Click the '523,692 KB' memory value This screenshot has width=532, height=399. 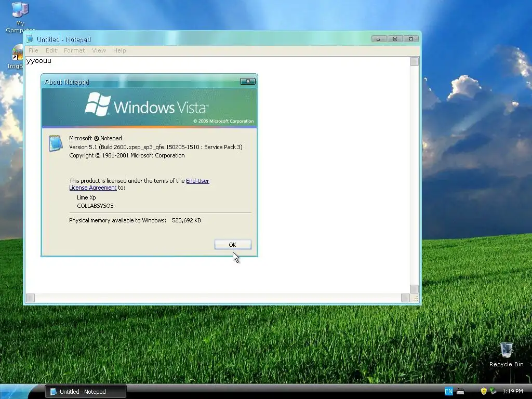coord(187,220)
